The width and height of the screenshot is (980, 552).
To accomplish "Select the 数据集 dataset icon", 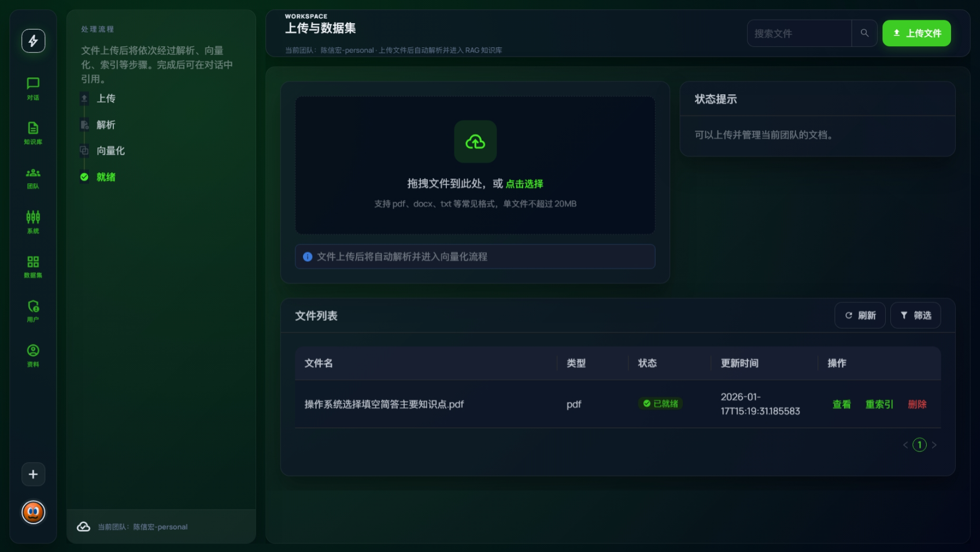I will [x=33, y=266].
